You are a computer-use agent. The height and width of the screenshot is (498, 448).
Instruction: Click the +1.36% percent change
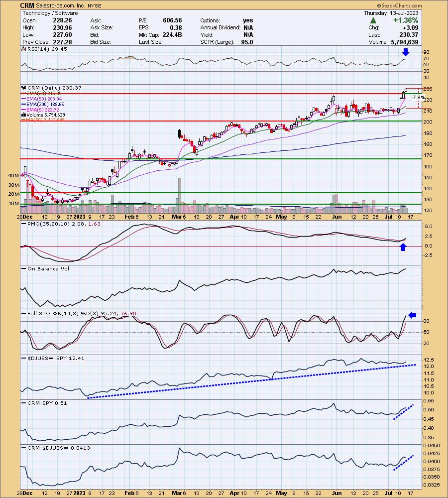coord(406,20)
